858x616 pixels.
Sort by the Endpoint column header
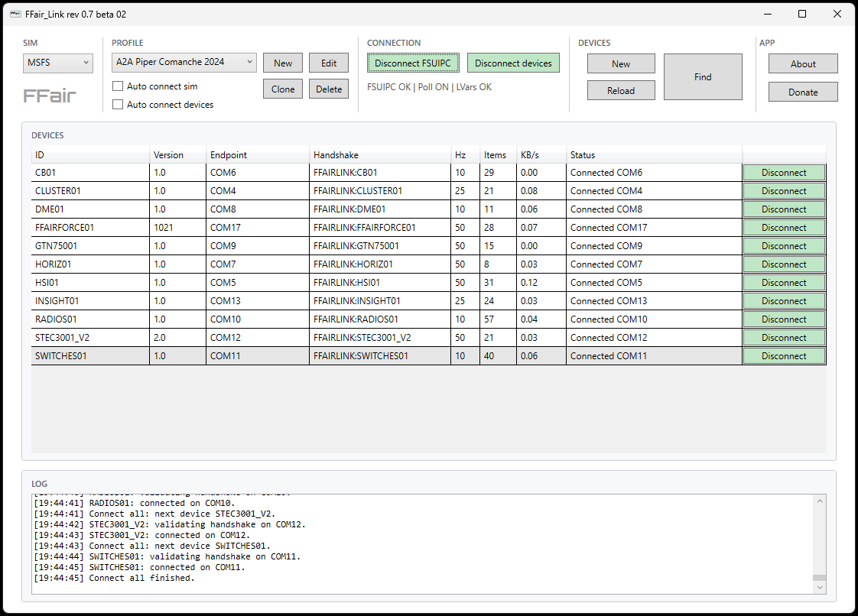click(x=258, y=155)
